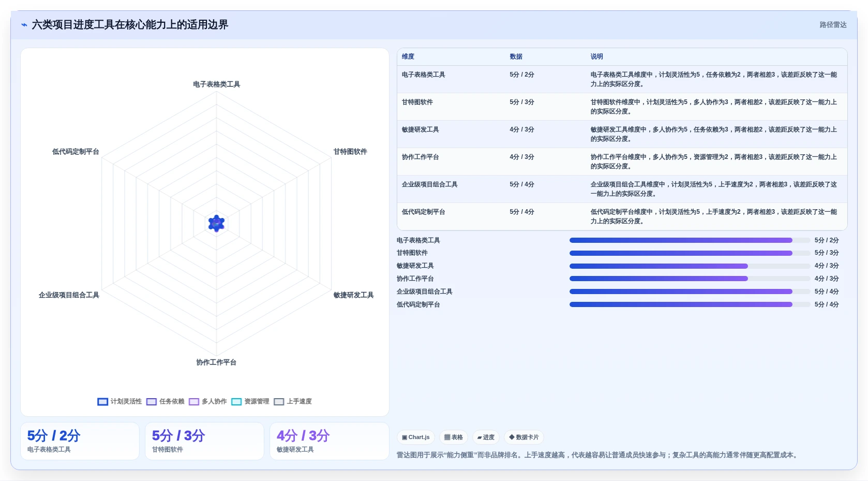This screenshot has height=481, width=868.
Task: Click the 甘特图软件 progress bar
Action: tap(690, 253)
